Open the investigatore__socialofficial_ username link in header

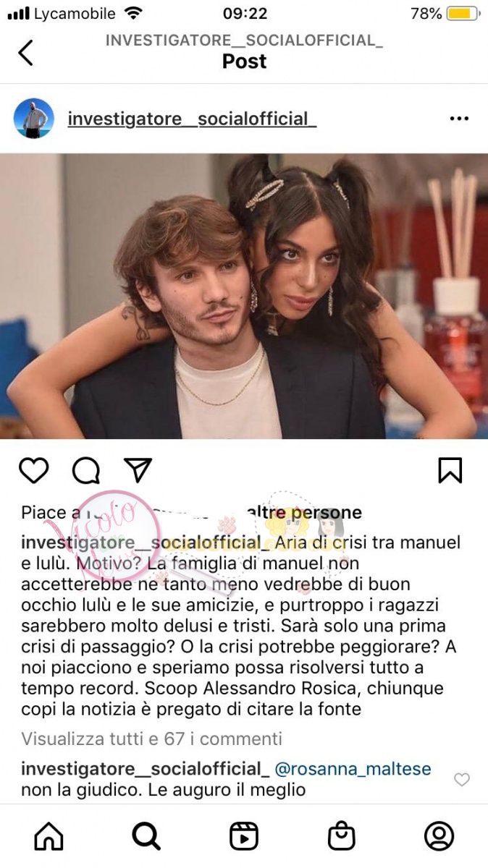(x=192, y=119)
